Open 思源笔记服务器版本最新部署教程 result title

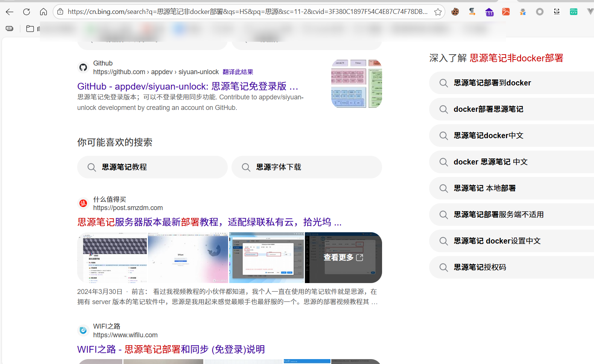pyautogui.click(x=209, y=222)
